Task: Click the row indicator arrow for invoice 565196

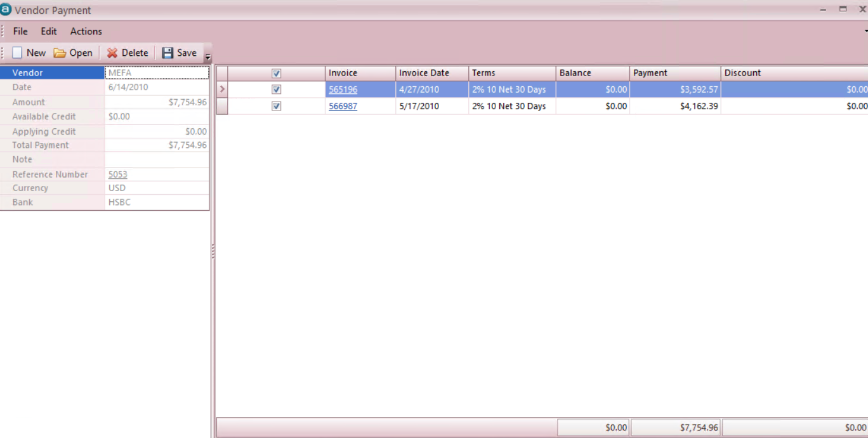Action: point(222,90)
